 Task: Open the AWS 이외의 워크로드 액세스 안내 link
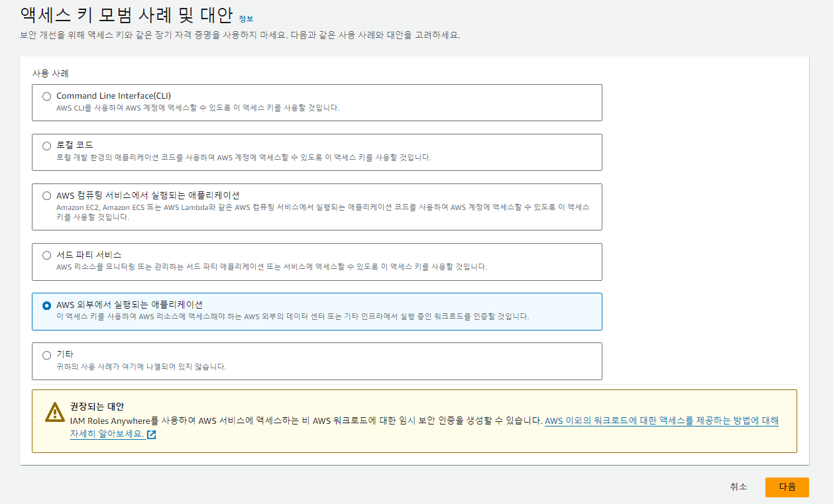click(x=663, y=422)
